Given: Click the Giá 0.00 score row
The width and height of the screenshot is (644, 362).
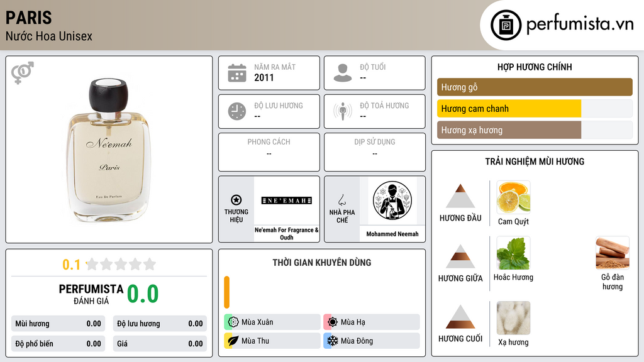Looking at the screenshot, I should coord(160,344).
